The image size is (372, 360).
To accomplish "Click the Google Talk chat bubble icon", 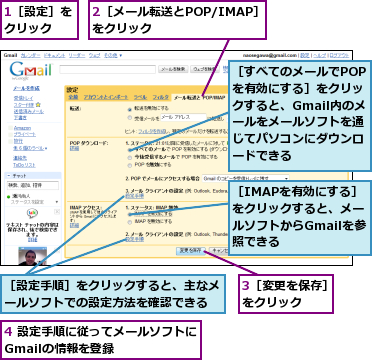I will 32,214.
